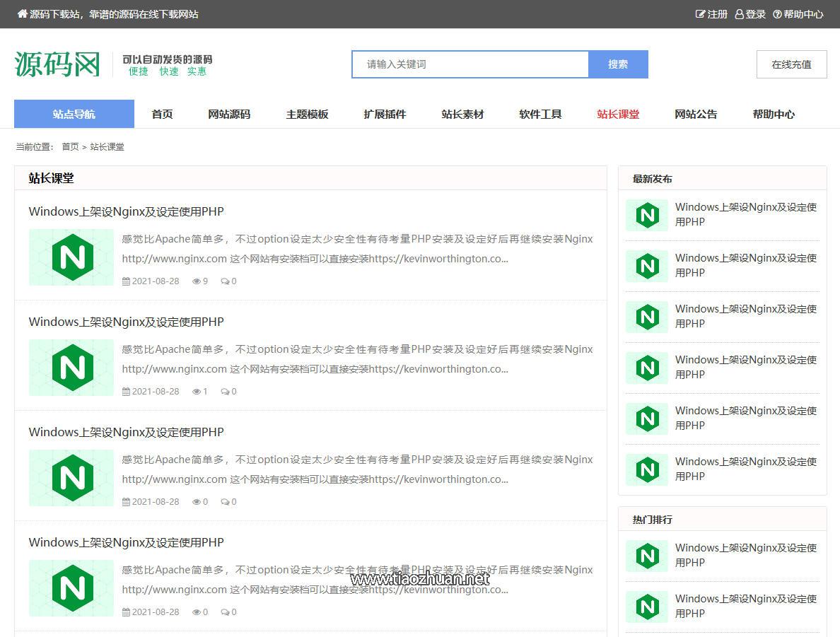
Task: Click excerpt text of the 9-view article
Action: point(357,249)
